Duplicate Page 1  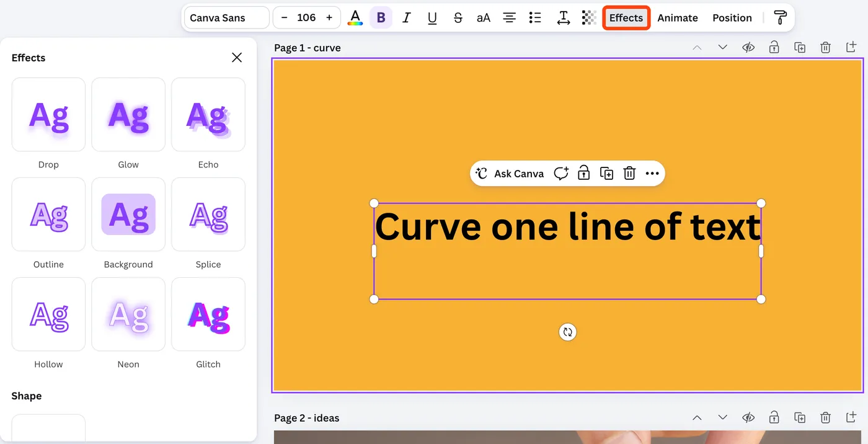800,48
